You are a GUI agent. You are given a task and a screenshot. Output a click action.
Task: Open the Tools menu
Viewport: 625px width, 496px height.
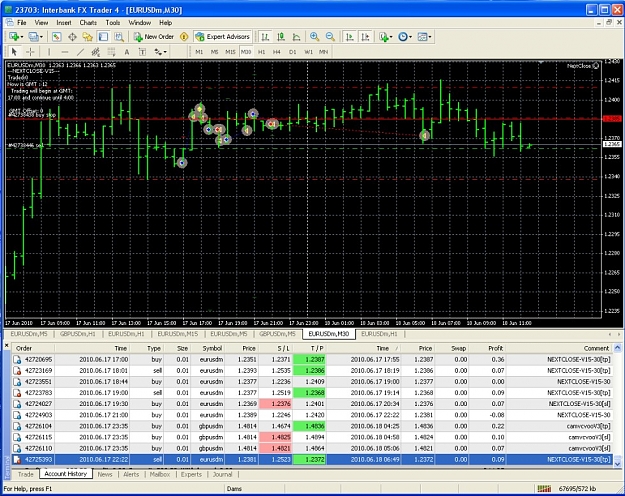[x=113, y=23]
